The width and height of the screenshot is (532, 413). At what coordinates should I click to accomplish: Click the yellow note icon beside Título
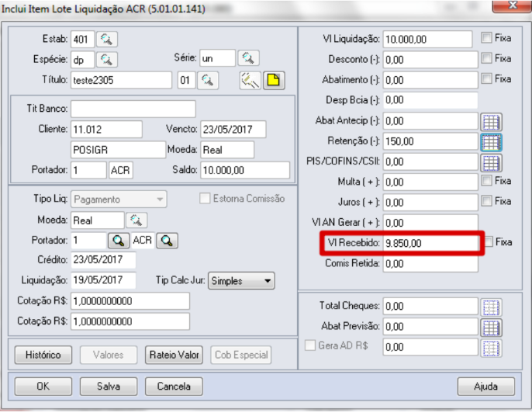[274, 81]
